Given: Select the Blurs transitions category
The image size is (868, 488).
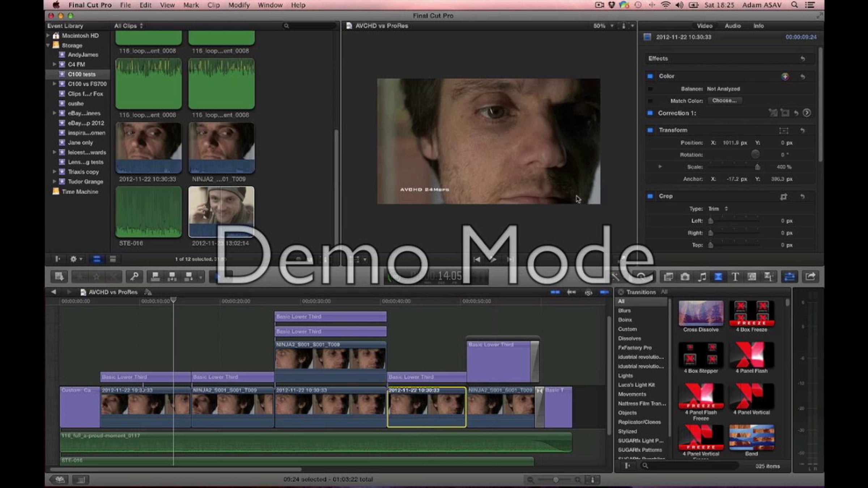Looking at the screenshot, I should (624, 311).
